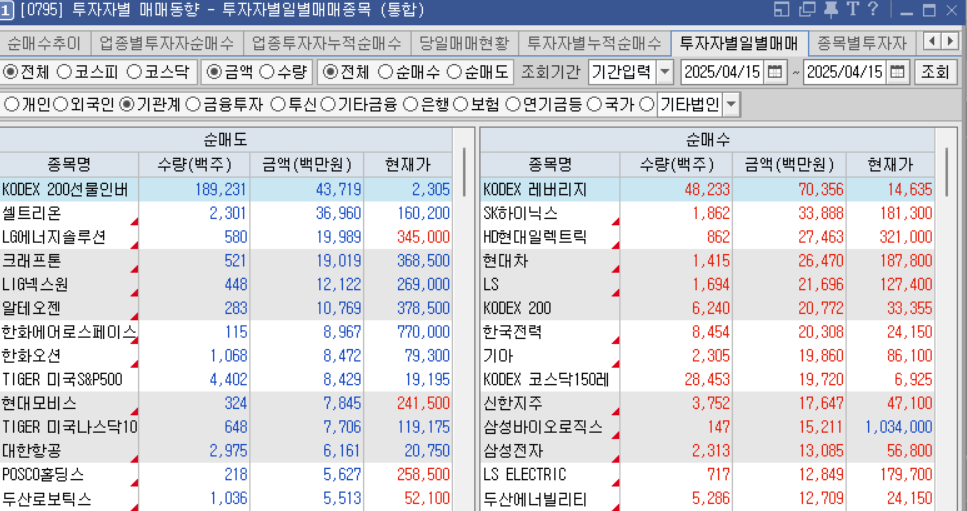Viewport: 967px width, 511px height.
Task: Select the 보험 radio button
Action: (460, 105)
